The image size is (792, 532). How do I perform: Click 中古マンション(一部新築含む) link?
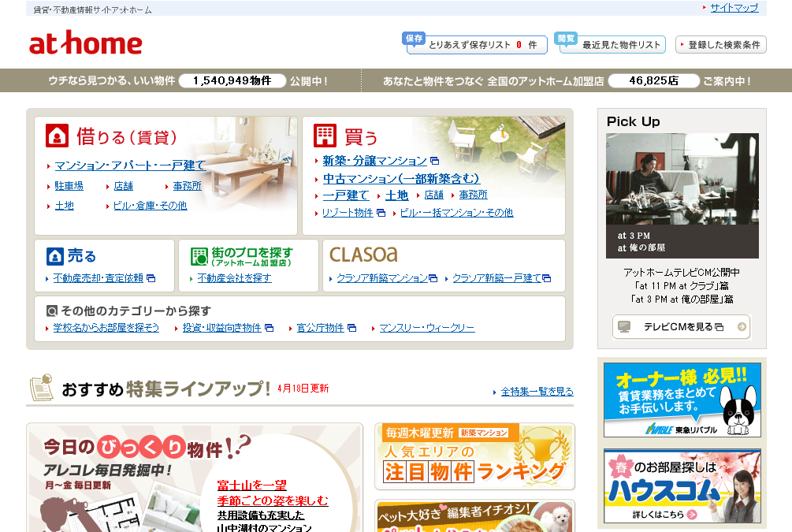point(401,178)
